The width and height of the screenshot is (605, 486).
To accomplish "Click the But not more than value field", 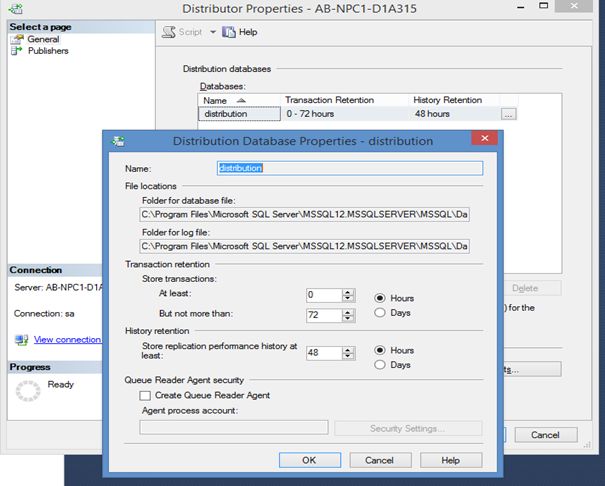I will click(324, 315).
